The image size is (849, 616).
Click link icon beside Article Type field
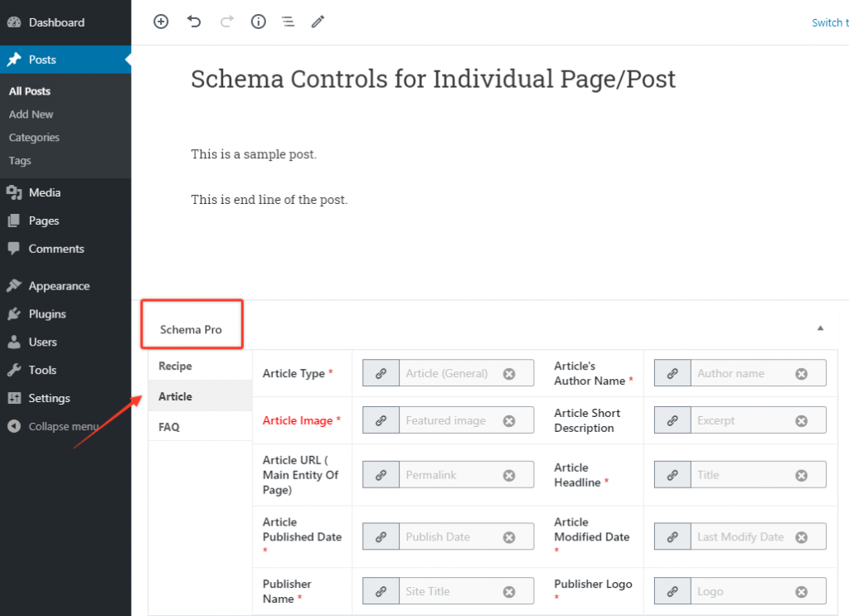pyautogui.click(x=381, y=374)
